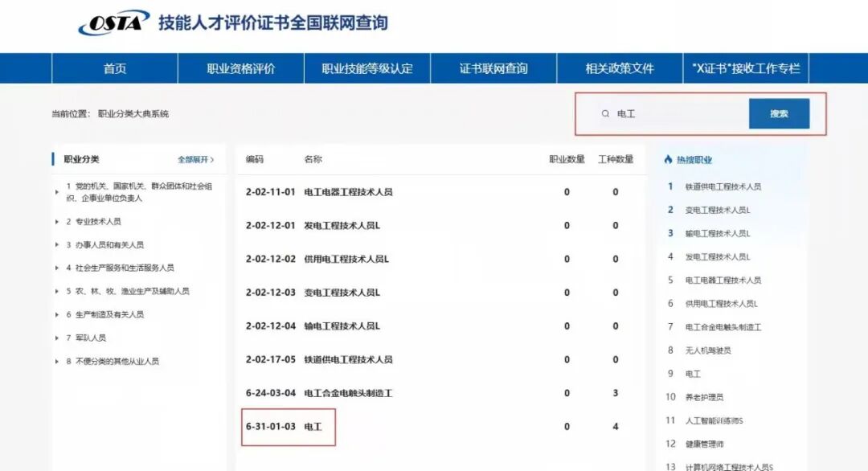Open hot search 7 电工合金电触头制造工
This screenshot has height=471, width=868.
tap(723, 327)
